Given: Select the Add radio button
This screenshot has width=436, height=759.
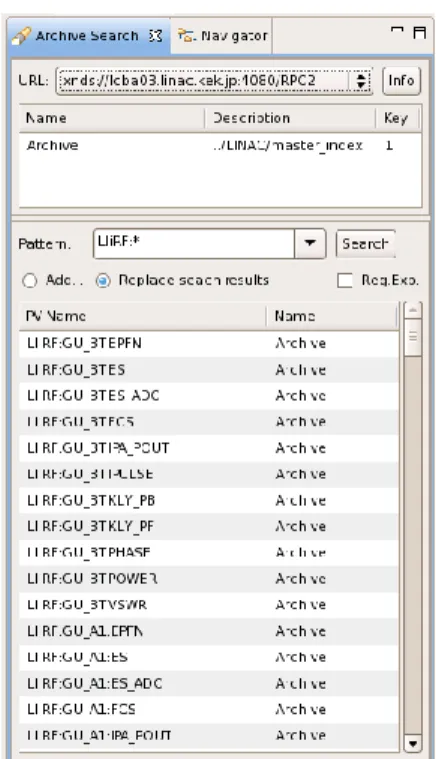Looking at the screenshot, I should pyautogui.click(x=30, y=281).
